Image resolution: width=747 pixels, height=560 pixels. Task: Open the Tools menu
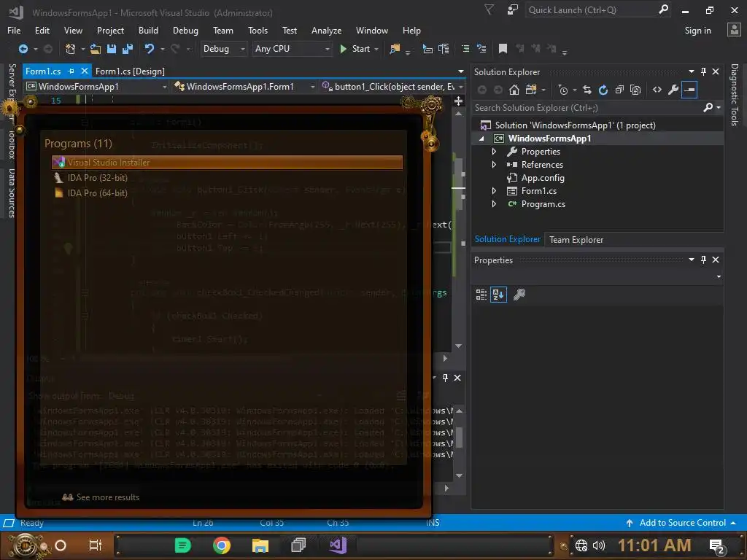[258, 31]
